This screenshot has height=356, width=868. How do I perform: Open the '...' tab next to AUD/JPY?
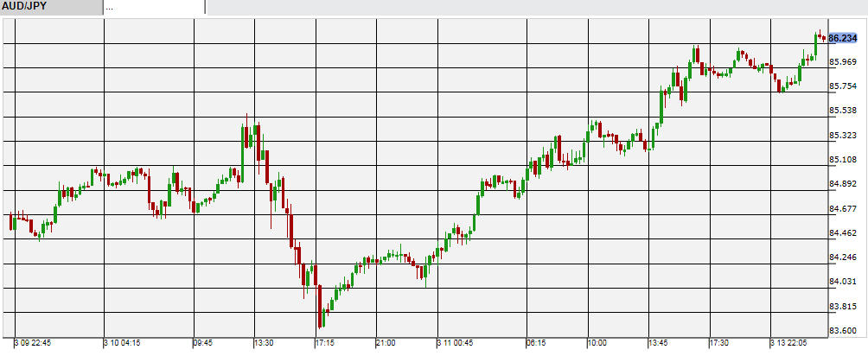tap(154, 7)
